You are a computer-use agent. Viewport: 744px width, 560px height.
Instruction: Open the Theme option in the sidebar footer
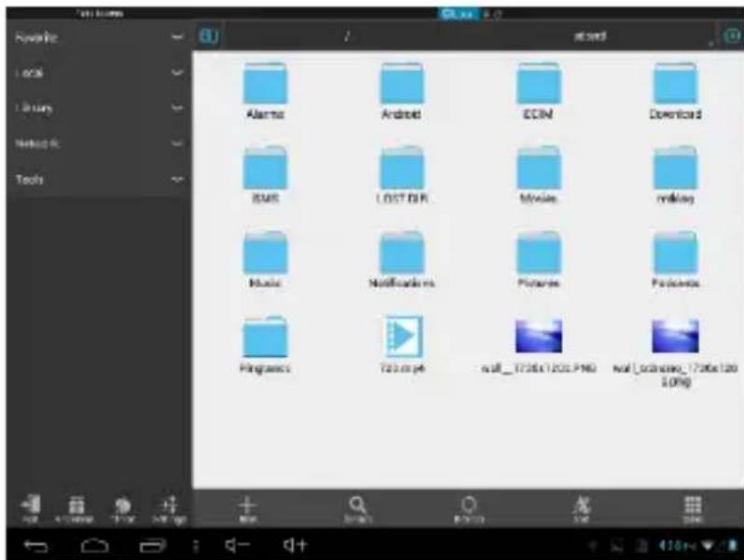[123, 510]
